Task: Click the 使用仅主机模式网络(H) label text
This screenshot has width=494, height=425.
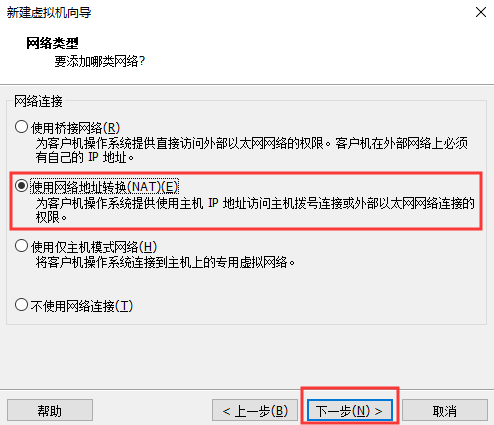Action: [x=94, y=247]
